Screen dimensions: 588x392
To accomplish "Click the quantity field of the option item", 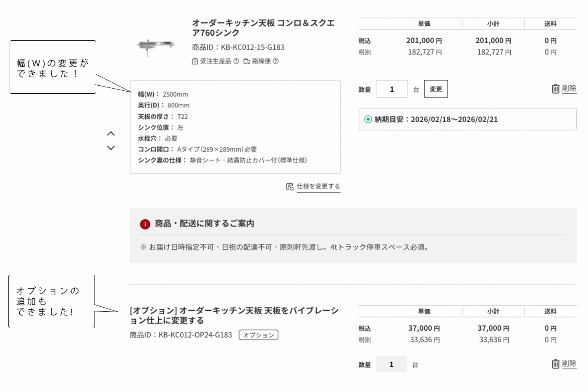I will point(391,364).
